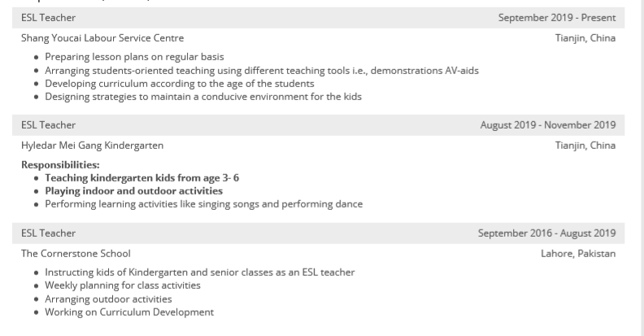Click the singing songs and performing dance bullet

[203, 203]
